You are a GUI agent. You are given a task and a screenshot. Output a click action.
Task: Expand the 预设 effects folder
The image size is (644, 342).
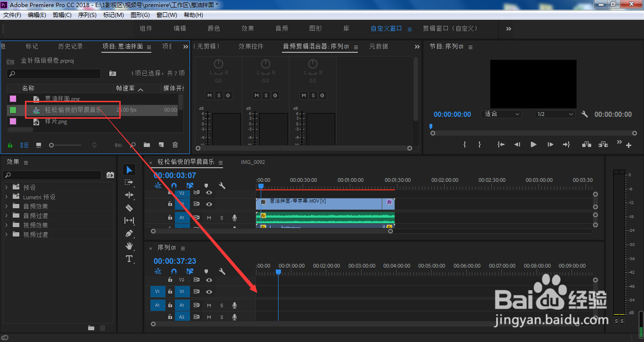(7, 187)
